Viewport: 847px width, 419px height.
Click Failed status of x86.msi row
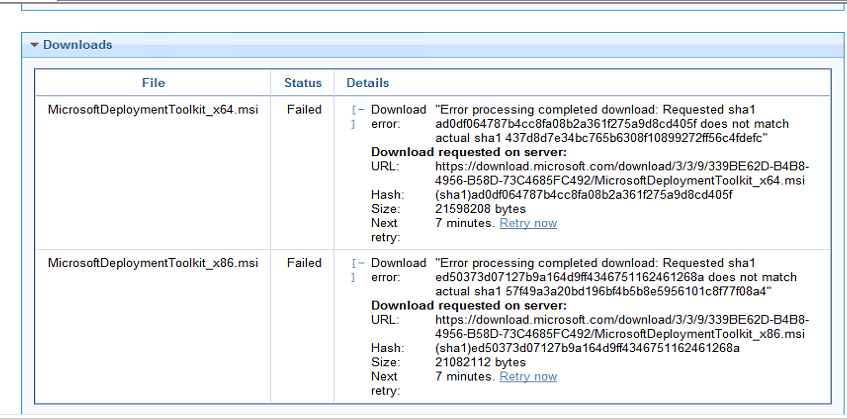[x=304, y=263]
